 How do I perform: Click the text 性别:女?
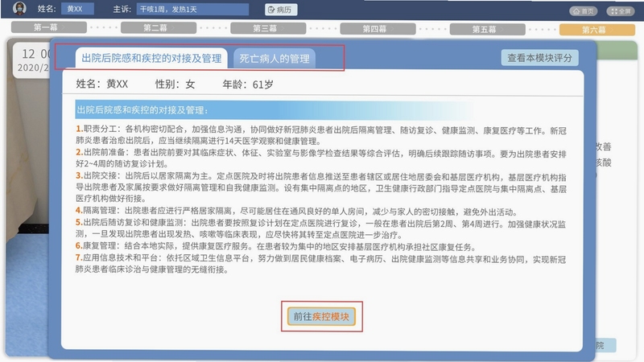(x=175, y=84)
